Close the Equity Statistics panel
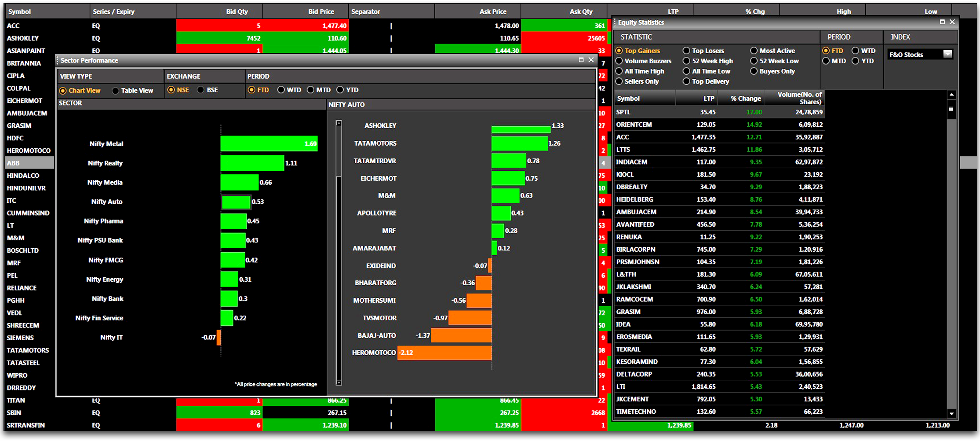The image size is (980, 441). [952, 22]
